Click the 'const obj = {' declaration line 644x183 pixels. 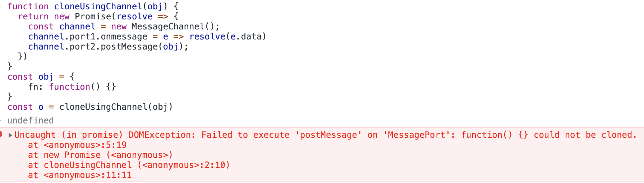coord(41,77)
